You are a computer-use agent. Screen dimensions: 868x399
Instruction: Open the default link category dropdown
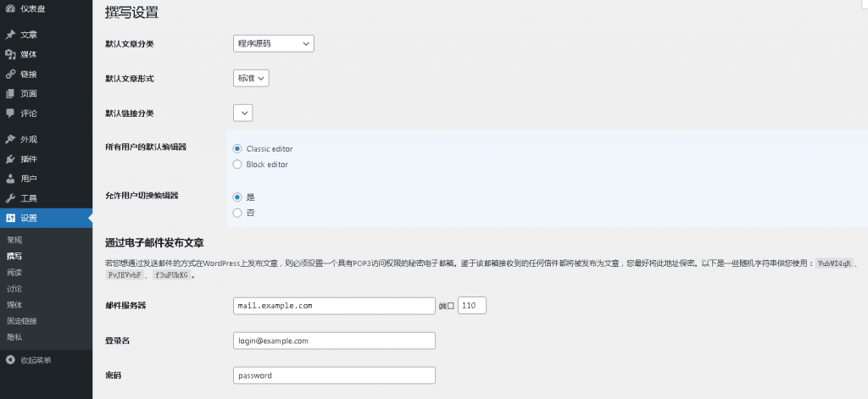242,113
